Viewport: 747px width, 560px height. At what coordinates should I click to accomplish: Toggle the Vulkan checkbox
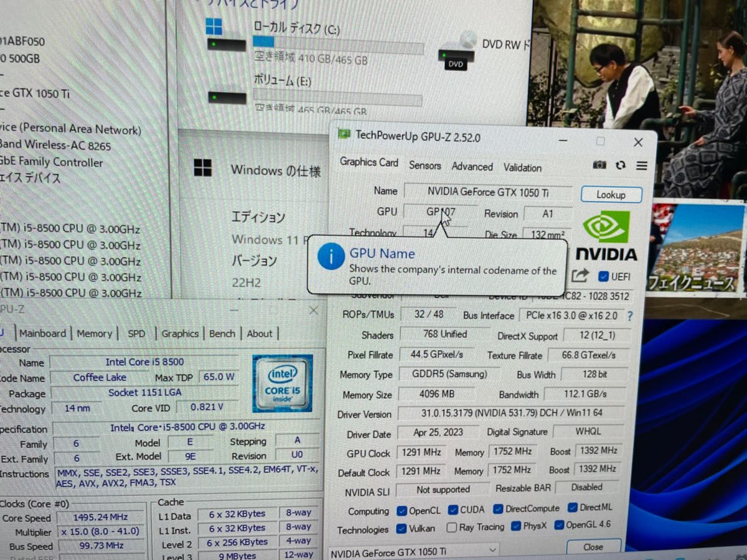coord(402,529)
